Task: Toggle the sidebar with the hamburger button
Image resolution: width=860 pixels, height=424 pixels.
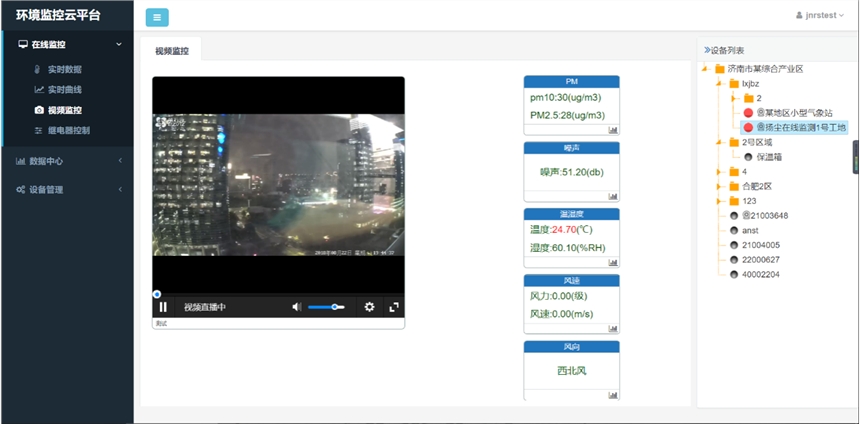Action: 157,17
